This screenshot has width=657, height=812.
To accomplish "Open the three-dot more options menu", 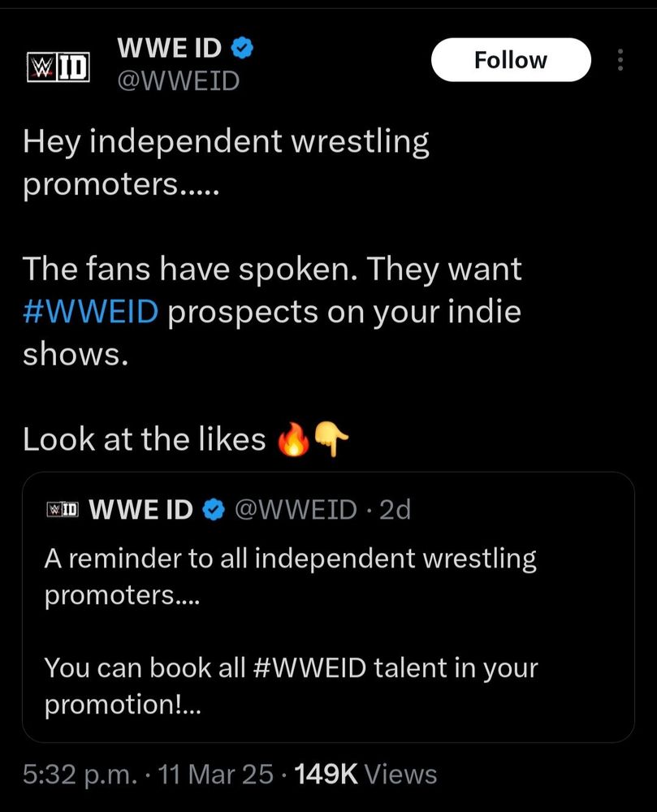I will [620, 60].
